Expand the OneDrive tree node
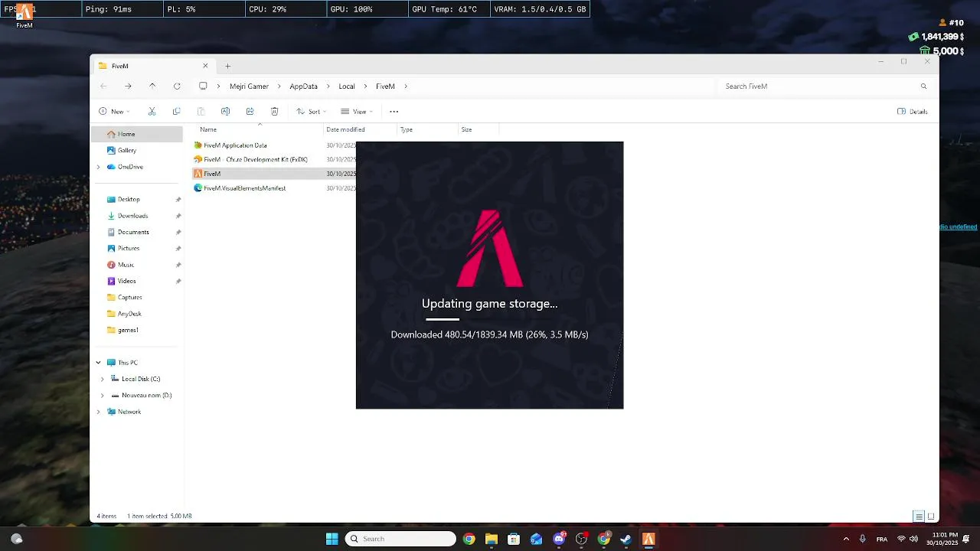The height and width of the screenshot is (551, 980). click(98, 167)
